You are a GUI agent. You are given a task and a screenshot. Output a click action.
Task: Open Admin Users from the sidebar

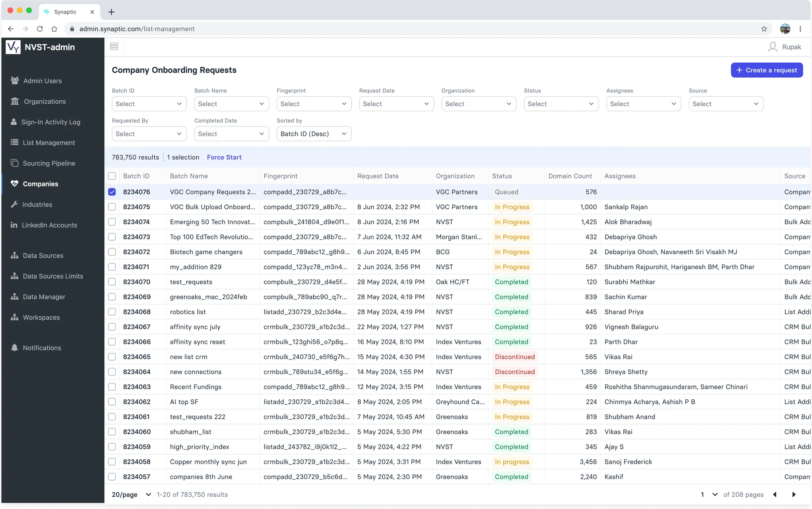point(42,81)
